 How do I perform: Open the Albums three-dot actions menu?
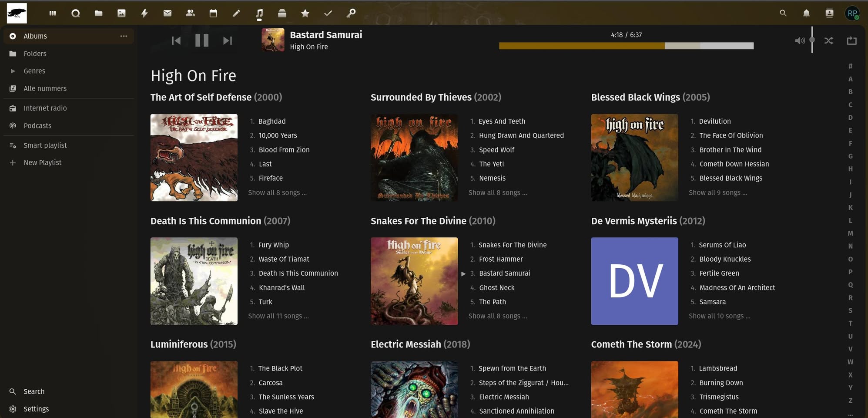(x=124, y=36)
